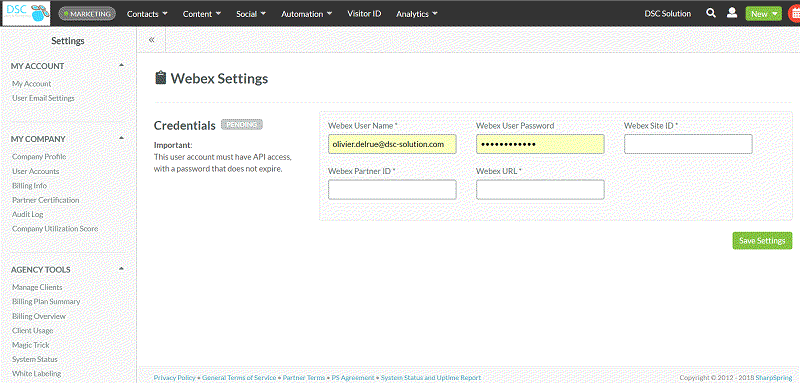
Task: Open General Terms of Service link
Action: tap(239, 378)
